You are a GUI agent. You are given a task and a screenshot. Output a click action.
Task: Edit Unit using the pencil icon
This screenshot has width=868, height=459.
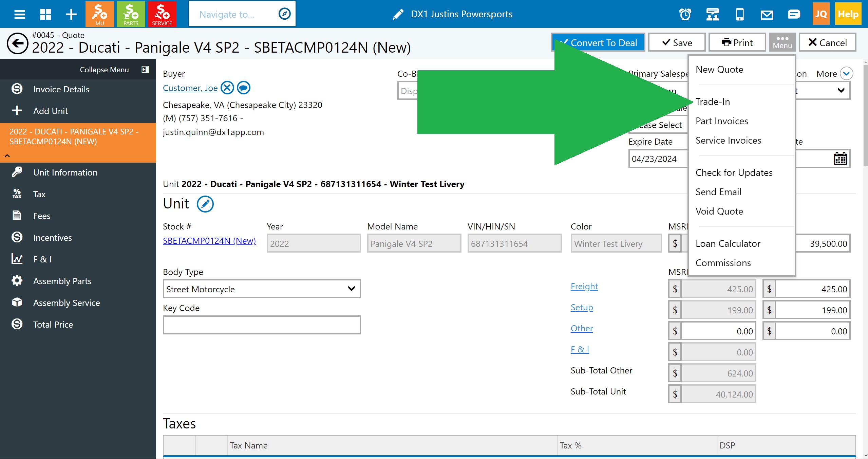tap(205, 204)
